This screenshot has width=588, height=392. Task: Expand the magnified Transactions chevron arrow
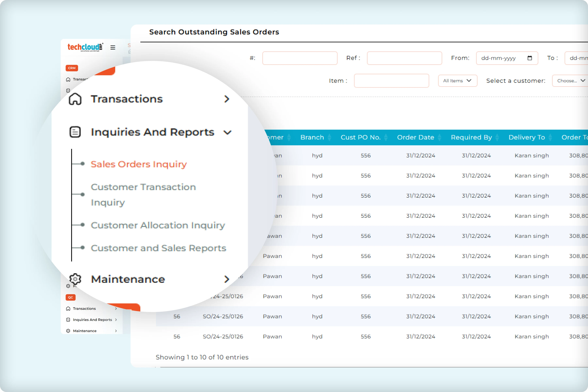(x=227, y=99)
